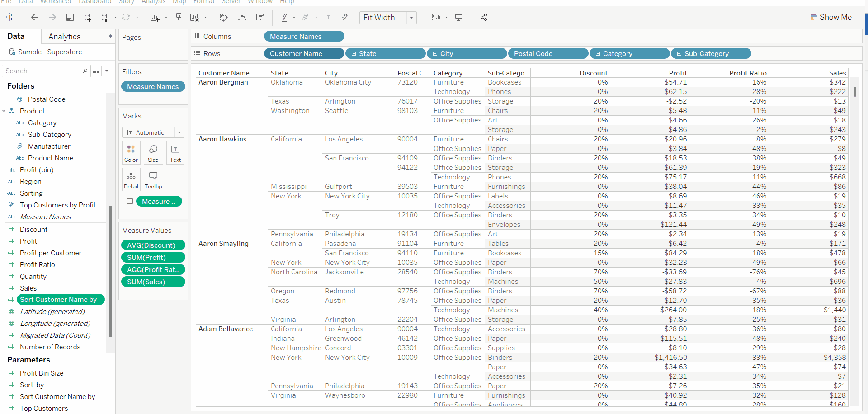Select the SUM(Profit) measure value pill
Image resolution: width=868 pixels, height=414 pixels.
point(153,257)
